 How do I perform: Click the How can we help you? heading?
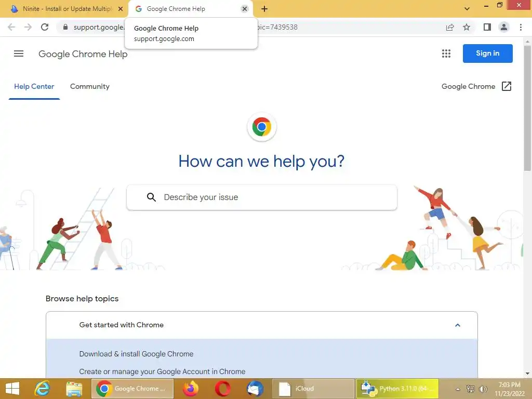[x=262, y=161]
